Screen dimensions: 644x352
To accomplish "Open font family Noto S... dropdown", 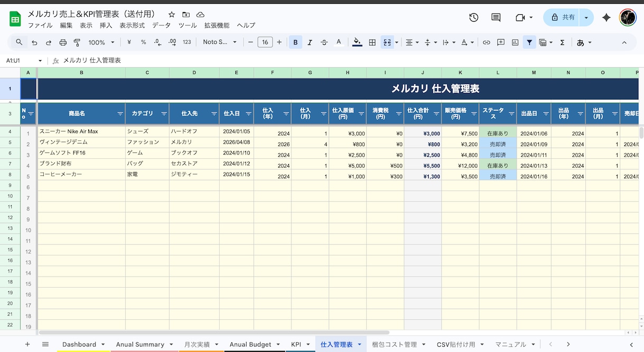I will pos(220,42).
